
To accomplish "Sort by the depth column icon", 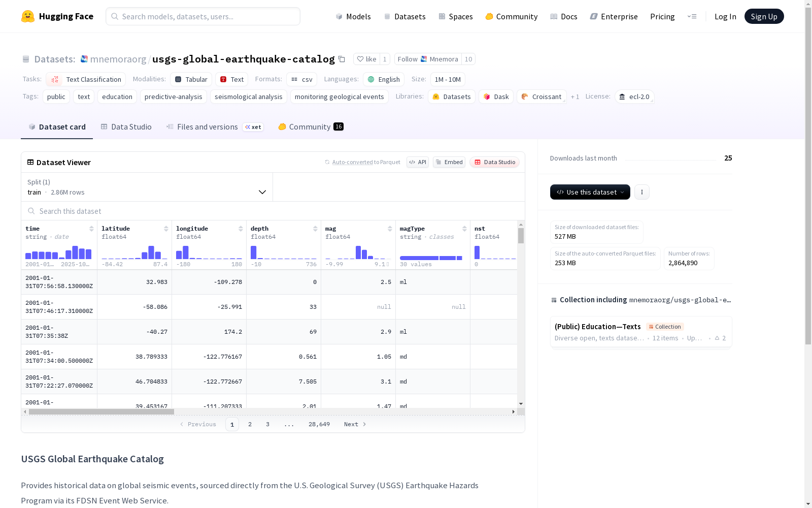I will tap(315, 229).
